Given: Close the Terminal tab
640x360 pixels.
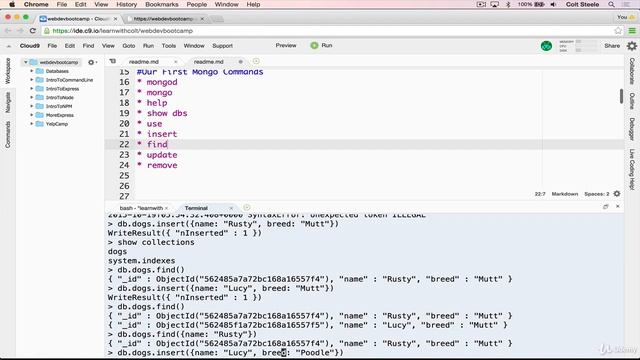Looking at the screenshot, I should coord(231,208).
